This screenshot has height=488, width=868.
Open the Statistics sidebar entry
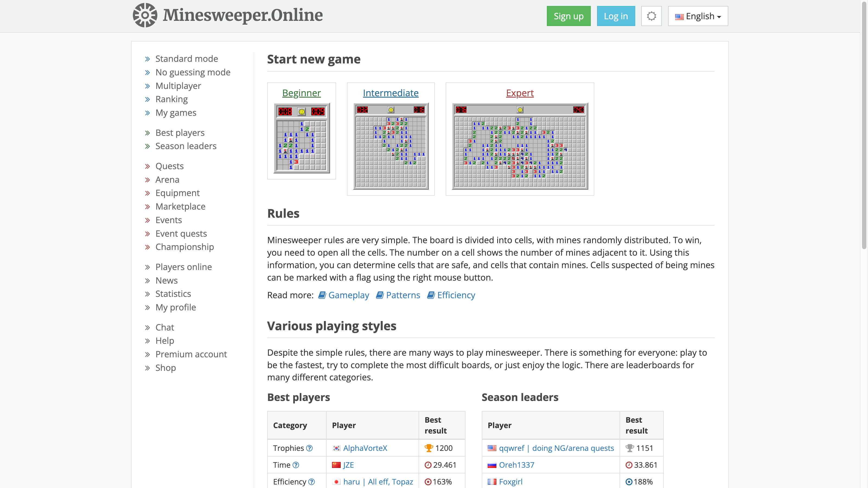(173, 294)
